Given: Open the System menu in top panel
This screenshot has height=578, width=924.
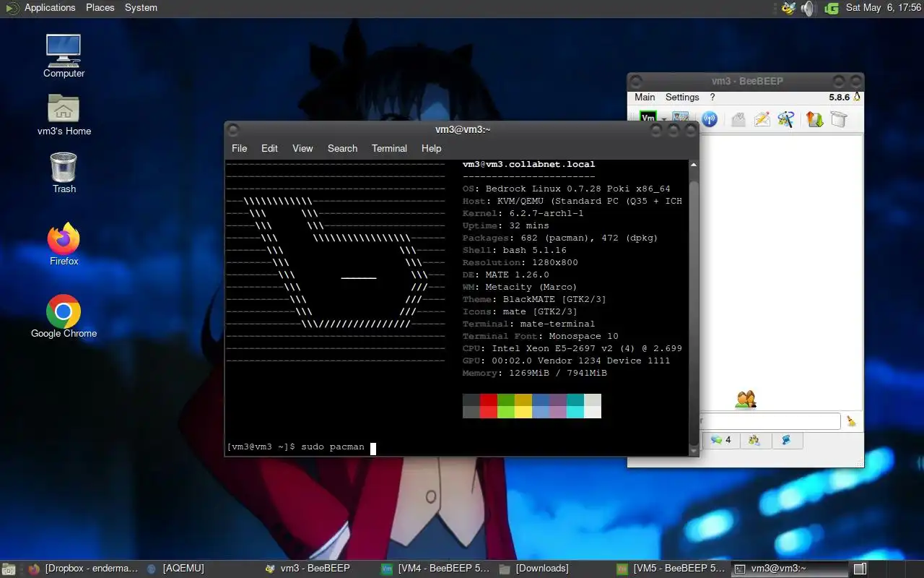Looking at the screenshot, I should 141,8.
